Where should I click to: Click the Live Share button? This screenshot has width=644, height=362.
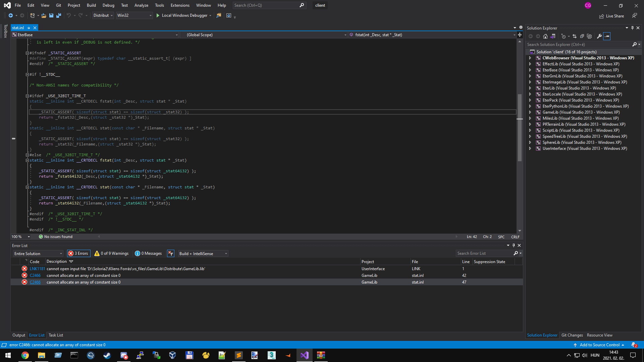pos(611,16)
